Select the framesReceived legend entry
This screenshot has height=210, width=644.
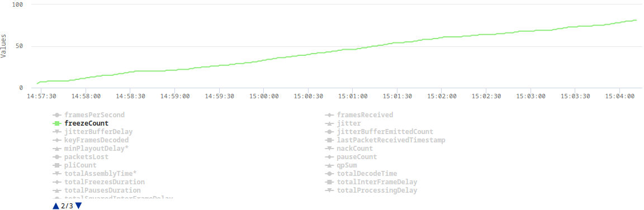click(x=359, y=115)
